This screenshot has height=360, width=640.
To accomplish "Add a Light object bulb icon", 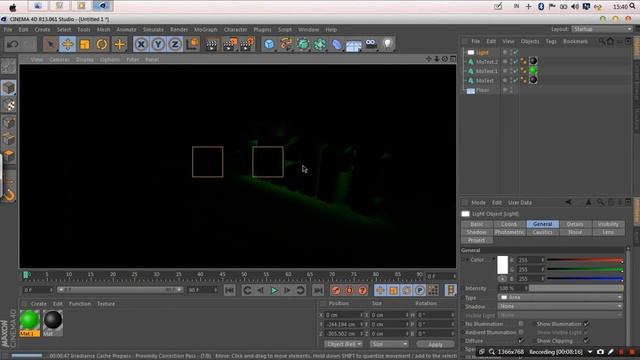I will point(387,44).
